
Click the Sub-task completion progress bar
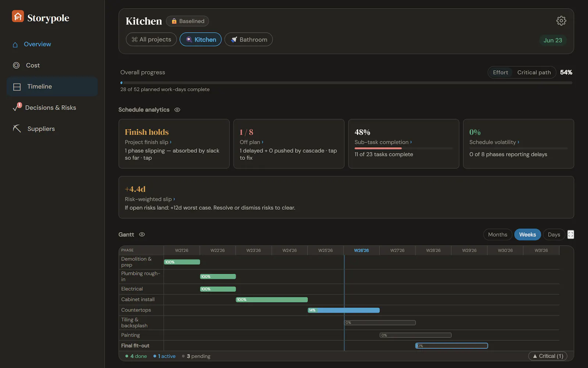404,148
